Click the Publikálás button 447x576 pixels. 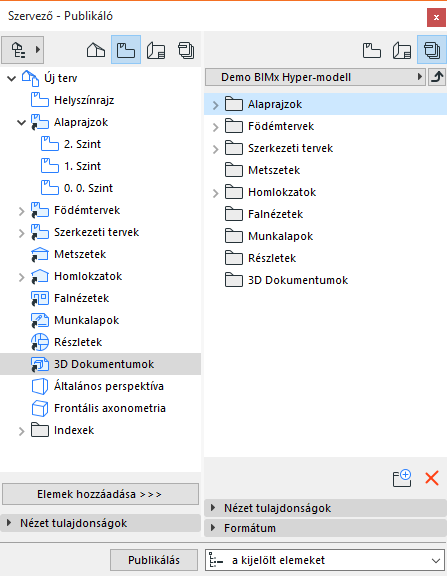(x=154, y=560)
